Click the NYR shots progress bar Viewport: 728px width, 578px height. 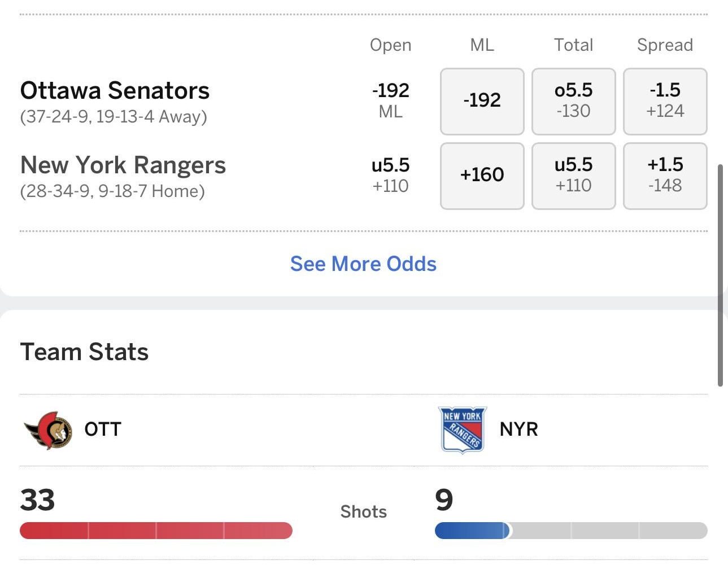(x=570, y=531)
